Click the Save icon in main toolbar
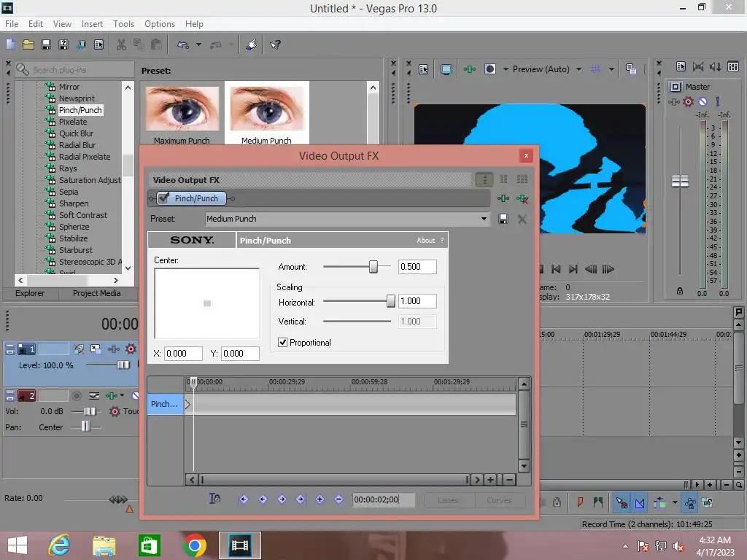 pyautogui.click(x=46, y=44)
